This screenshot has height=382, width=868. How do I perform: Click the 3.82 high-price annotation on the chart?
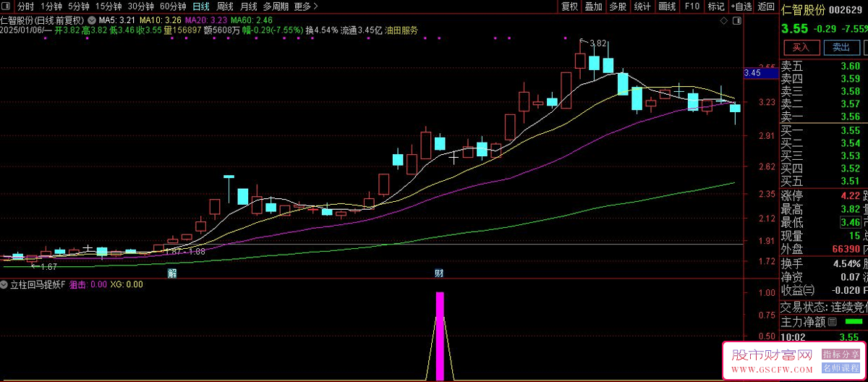tap(598, 43)
